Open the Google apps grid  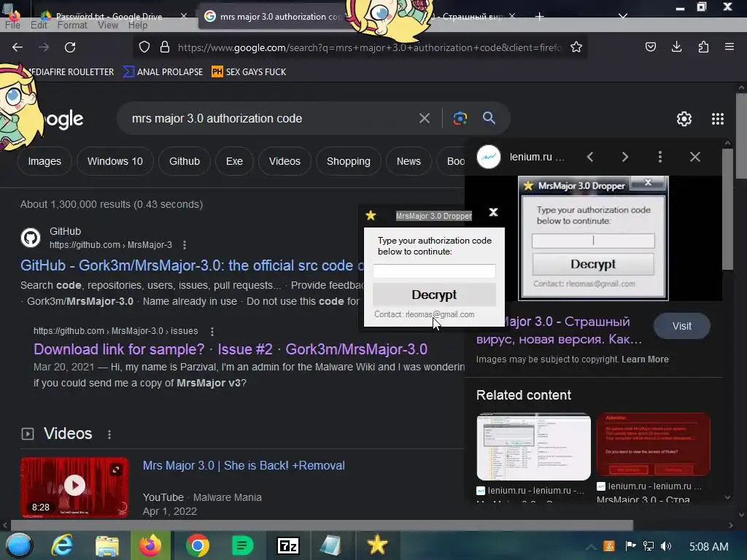tap(718, 119)
